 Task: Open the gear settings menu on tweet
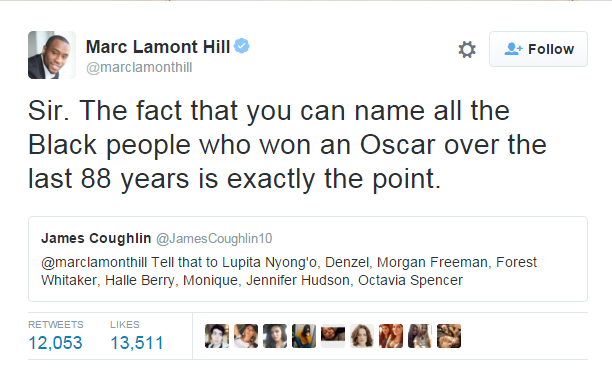(467, 50)
